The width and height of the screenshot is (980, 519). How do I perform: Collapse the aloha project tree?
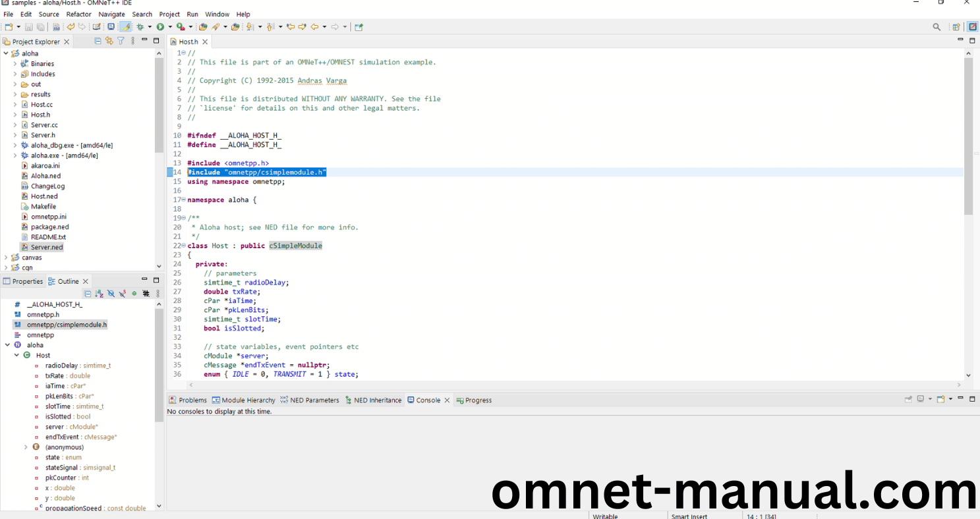click(x=5, y=53)
